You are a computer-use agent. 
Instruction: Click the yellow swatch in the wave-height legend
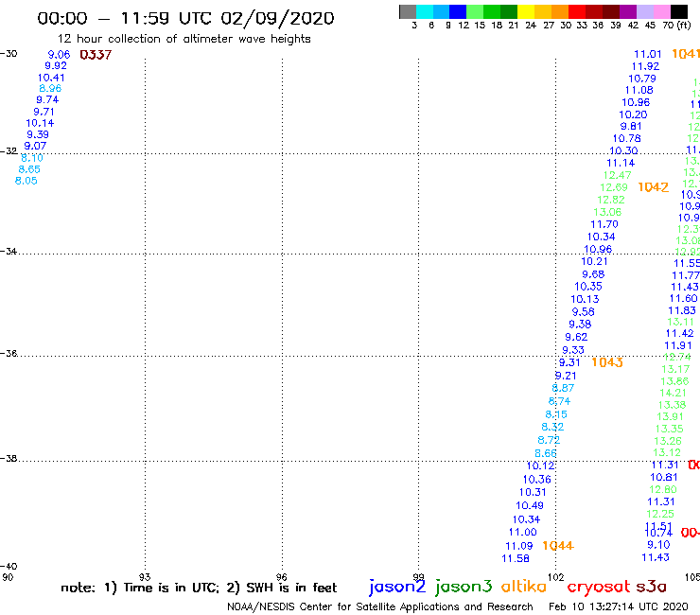526,11
